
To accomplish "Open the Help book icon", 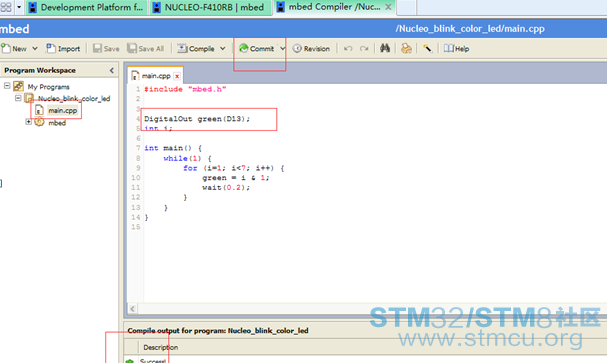I will coord(449,48).
